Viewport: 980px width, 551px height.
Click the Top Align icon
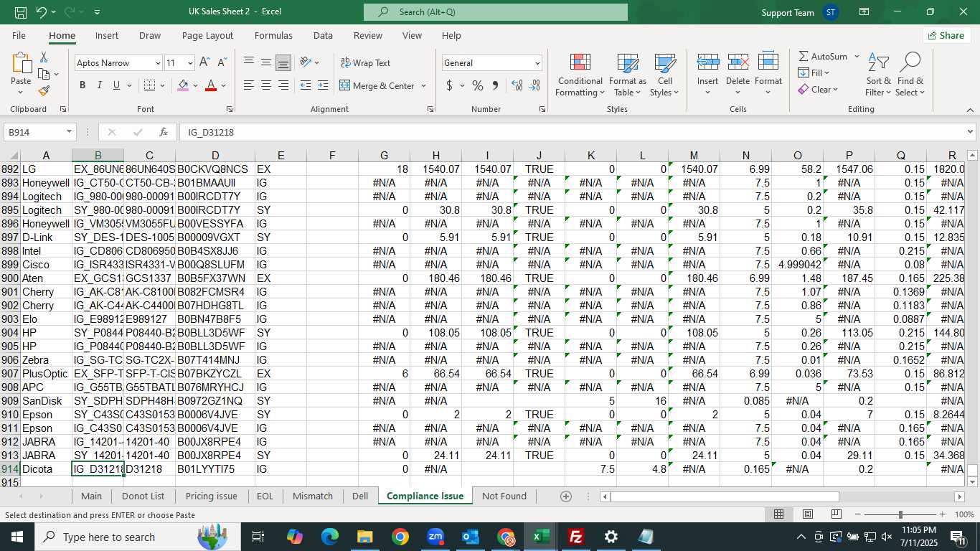[249, 62]
